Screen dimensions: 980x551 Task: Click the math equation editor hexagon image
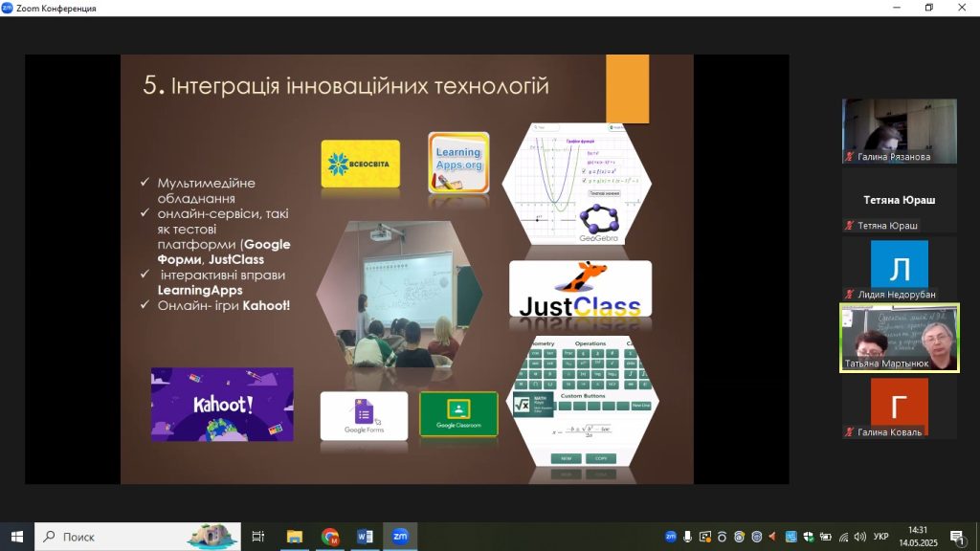point(585,401)
